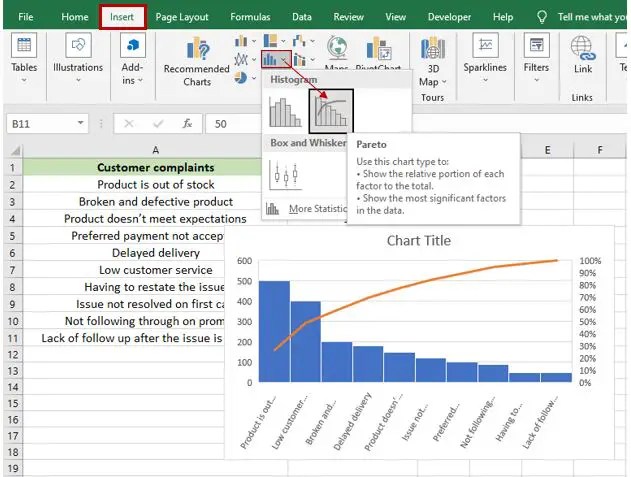631x477 pixels.
Task: Choose the Histogram chart thumbnail
Action: click(x=285, y=112)
